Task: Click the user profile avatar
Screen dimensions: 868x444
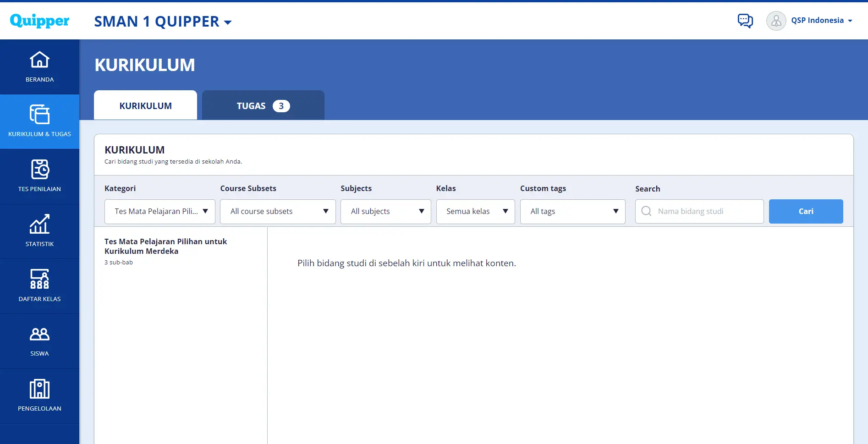Action: pyautogui.click(x=776, y=21)
